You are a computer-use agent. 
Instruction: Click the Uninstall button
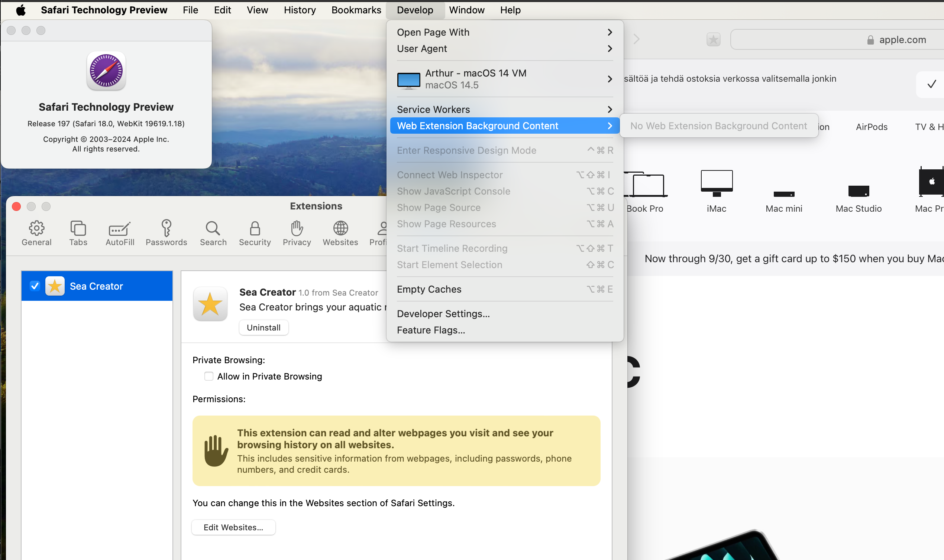tap(264, 328)
